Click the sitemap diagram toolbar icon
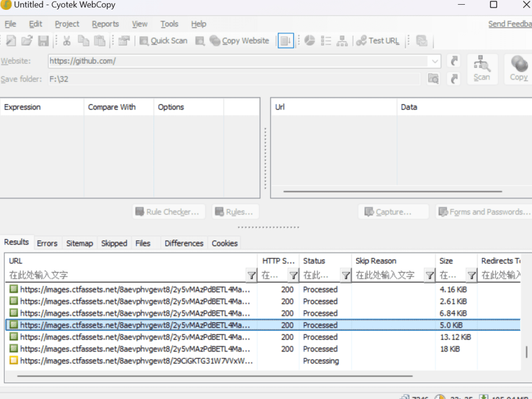 [342, 41]
